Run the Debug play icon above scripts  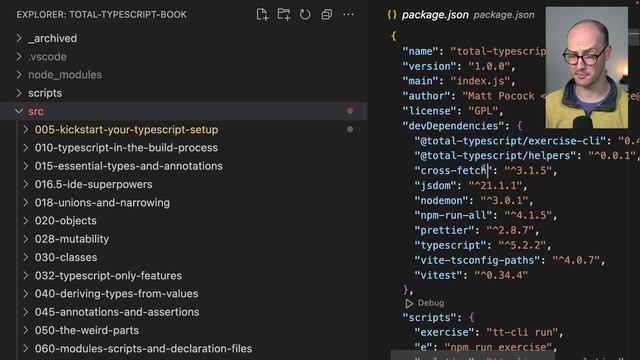[409, 303]
